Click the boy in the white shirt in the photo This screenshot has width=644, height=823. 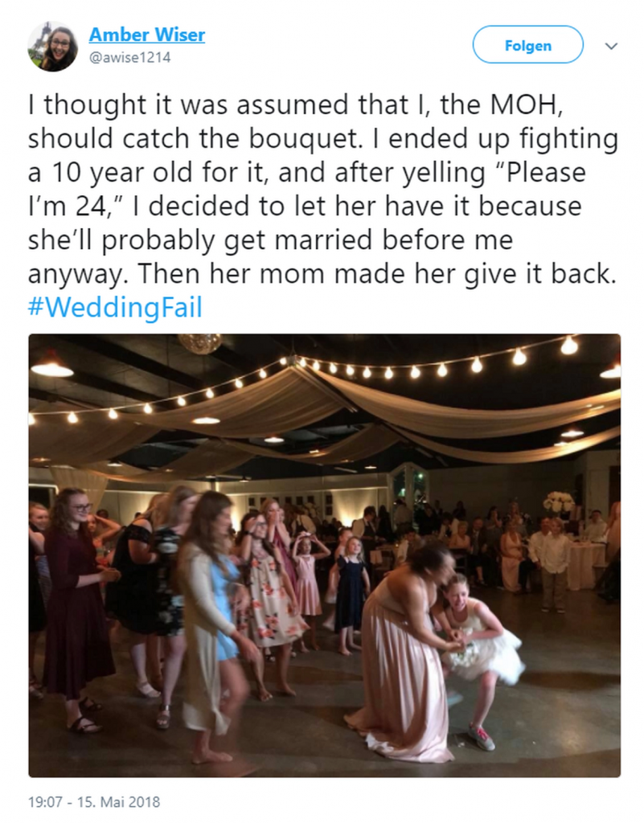554,564
